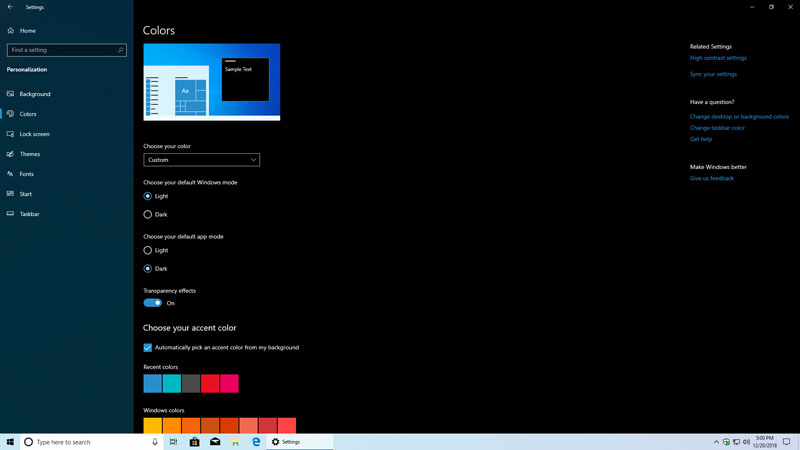Open Microsoft Edge from the taskbar
This screenshot has width=800, height=450.
[x=256, y=441]
